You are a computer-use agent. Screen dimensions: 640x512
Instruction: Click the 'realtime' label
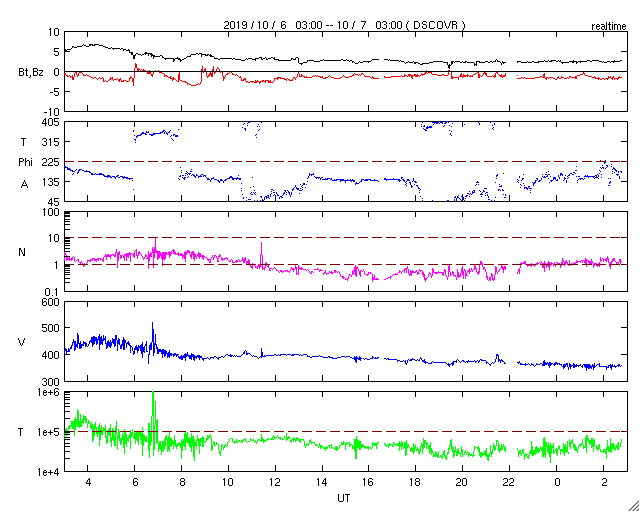(609, 27)
